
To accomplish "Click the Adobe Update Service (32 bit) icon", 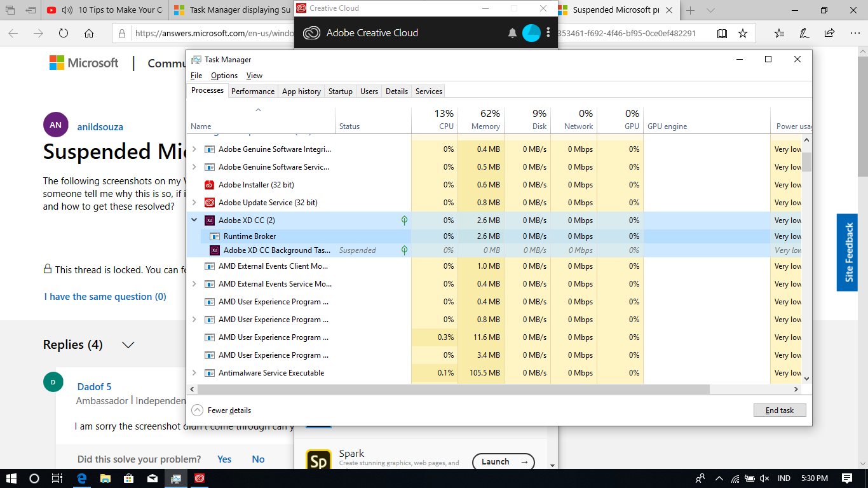I will click(x=210, y=203).
